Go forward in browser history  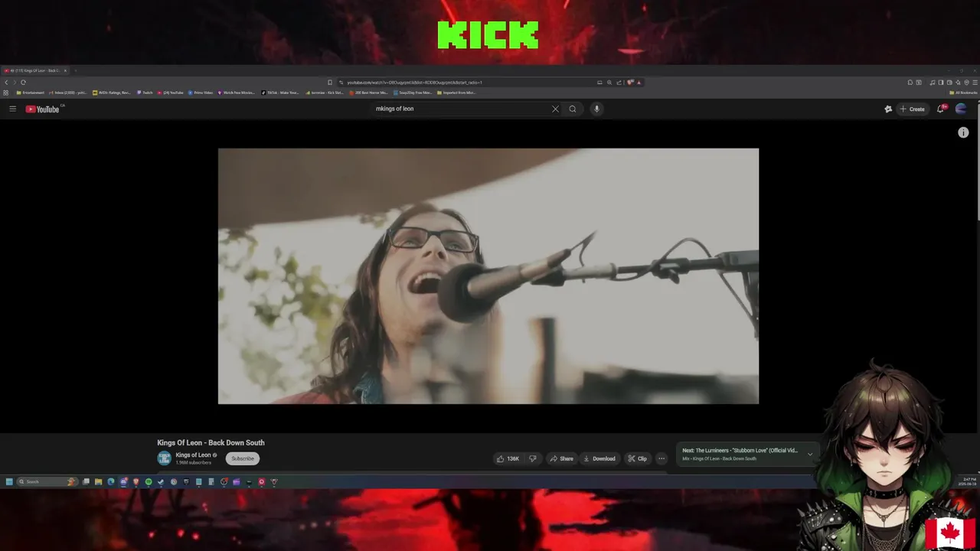[14, 82]
